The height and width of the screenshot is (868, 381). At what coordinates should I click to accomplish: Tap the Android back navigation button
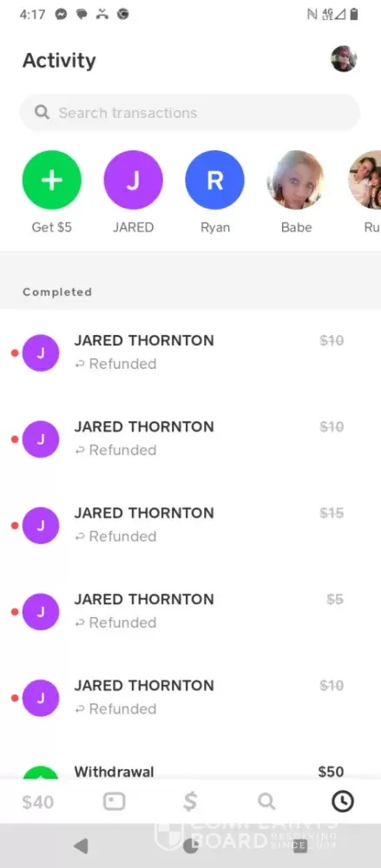coord(81,845)
